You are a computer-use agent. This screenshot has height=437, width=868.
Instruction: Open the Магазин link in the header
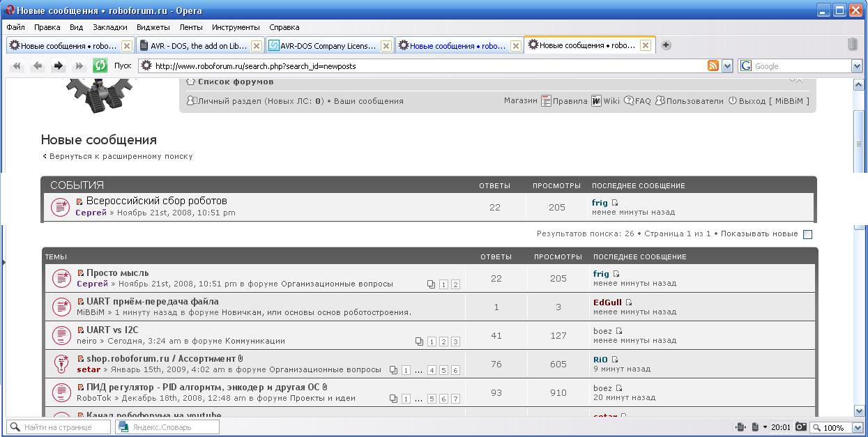point(521,101)
